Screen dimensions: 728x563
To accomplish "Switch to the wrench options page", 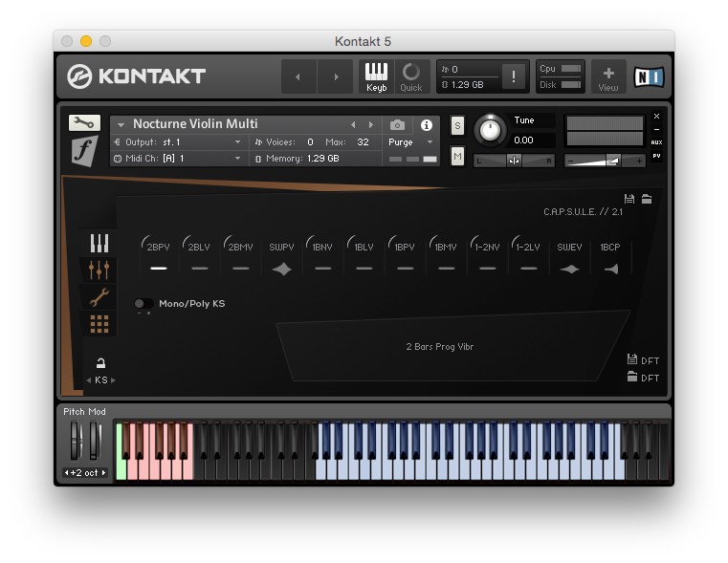I will point(99,297).
